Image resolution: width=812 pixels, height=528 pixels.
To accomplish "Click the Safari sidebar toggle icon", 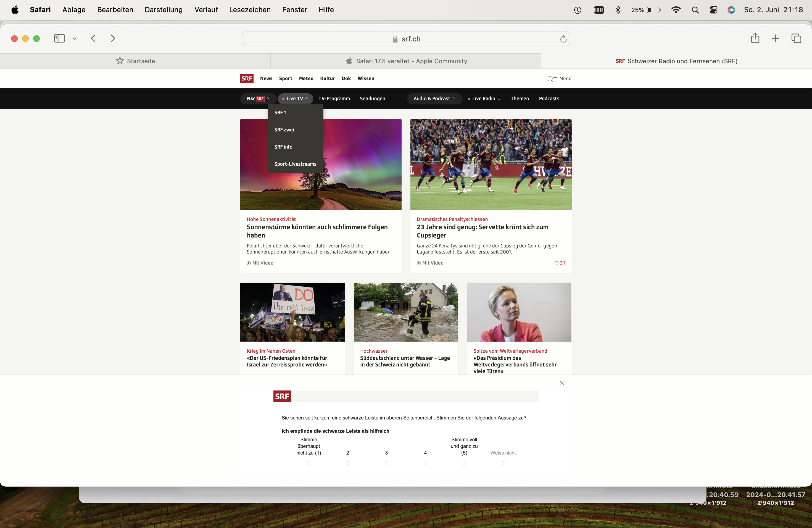I will pos(59,39).
